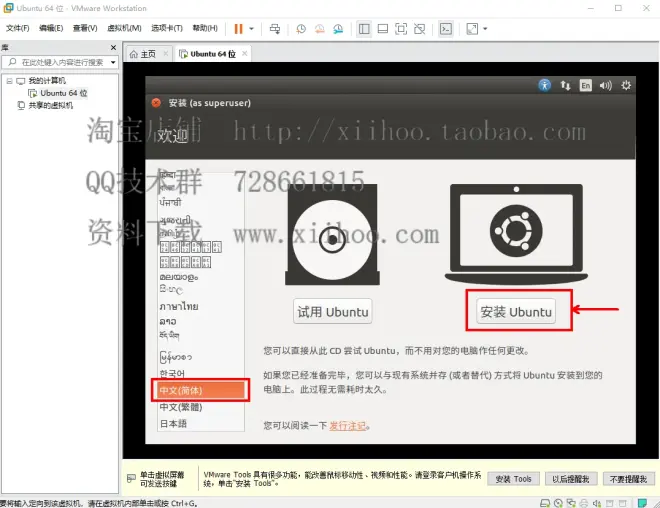The height and width of the screenshot is (508, 660).
Task: Toggle the console view icon
Action: [446, 29]
